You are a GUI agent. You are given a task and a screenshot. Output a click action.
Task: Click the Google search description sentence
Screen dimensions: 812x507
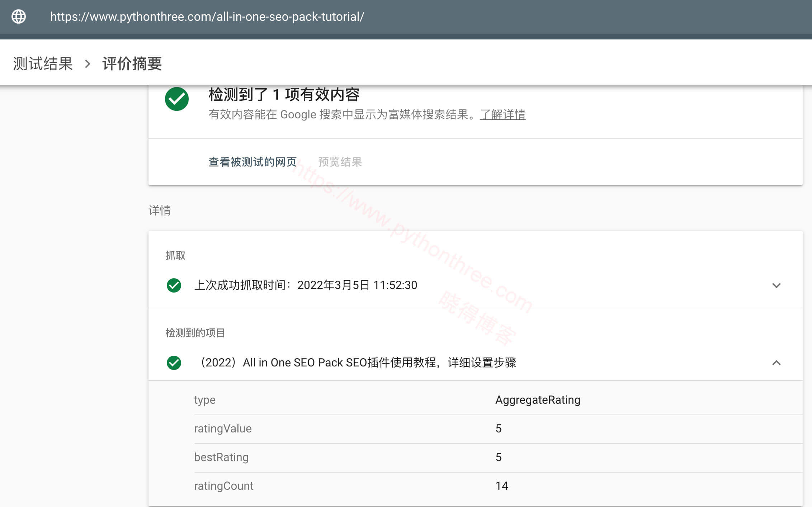[x=343, y=114]
